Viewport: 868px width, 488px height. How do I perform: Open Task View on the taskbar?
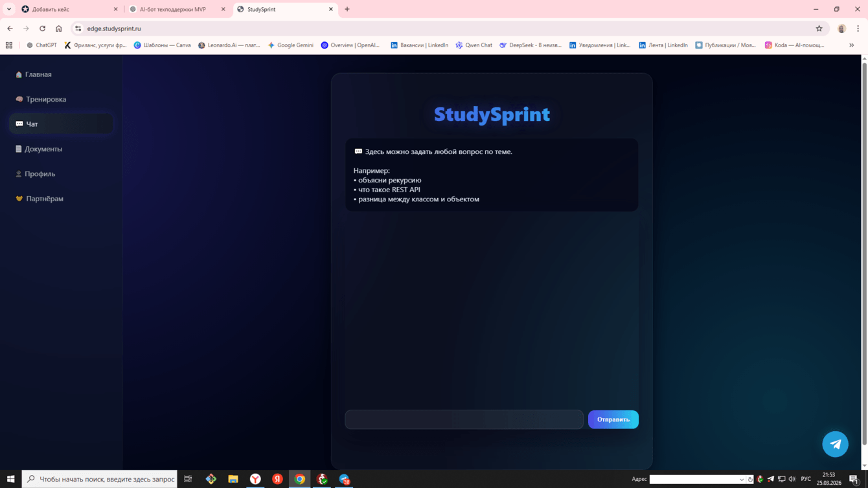[x=188, y=479]
